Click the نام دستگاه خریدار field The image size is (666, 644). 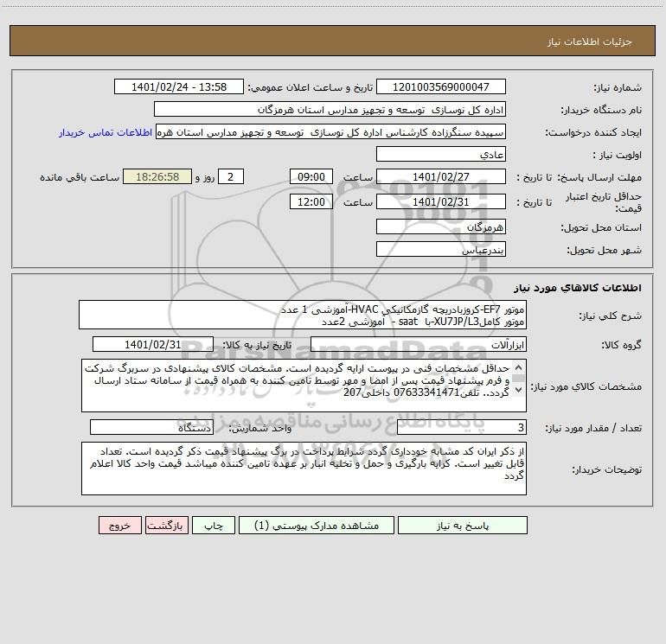click(x=330, y=109)
